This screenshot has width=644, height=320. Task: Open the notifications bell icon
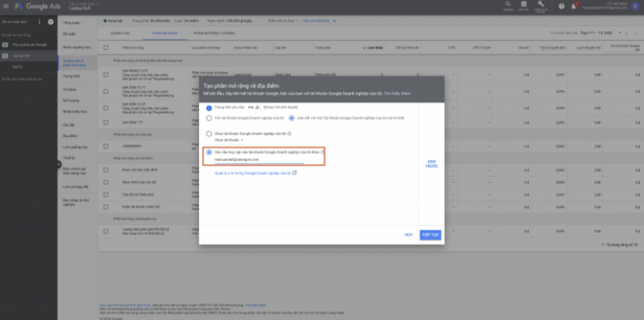(x=574, y=7)
